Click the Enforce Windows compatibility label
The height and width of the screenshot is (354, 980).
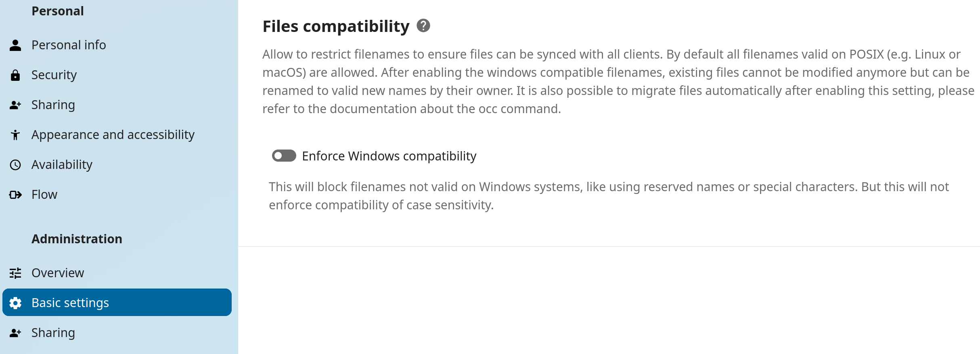pyautogui.click(x=389, y=156)
